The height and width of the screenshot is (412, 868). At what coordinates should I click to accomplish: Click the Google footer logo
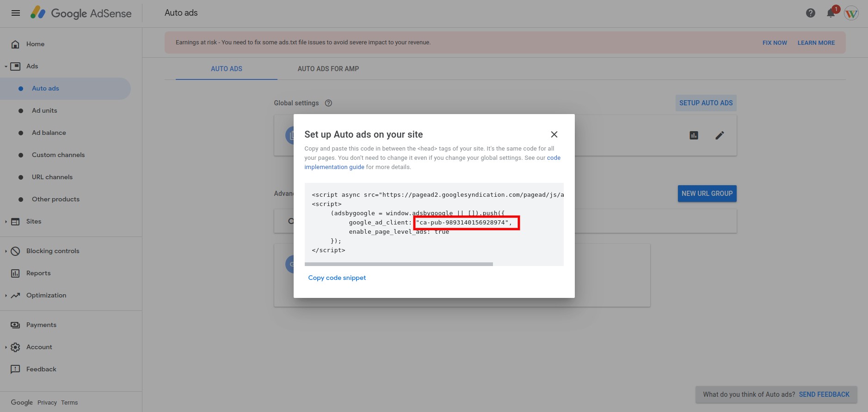[x=22, y=402]
